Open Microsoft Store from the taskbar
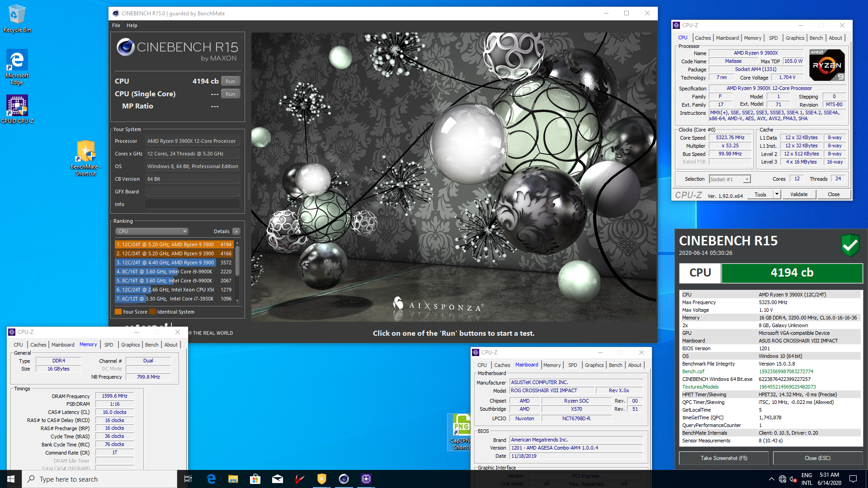Screen dimensions: 868x488 [x=255, y=479]
